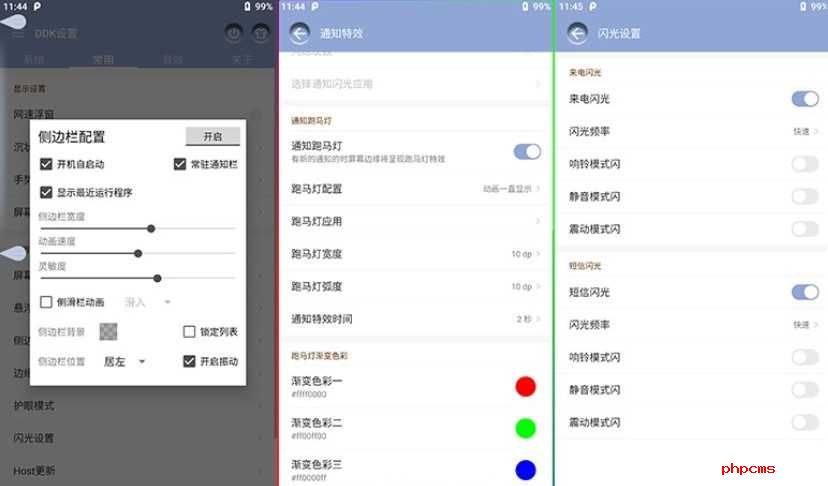Open the 跑马灯应用 row
This screenshot has width=828, height=486.
(416, 221)
